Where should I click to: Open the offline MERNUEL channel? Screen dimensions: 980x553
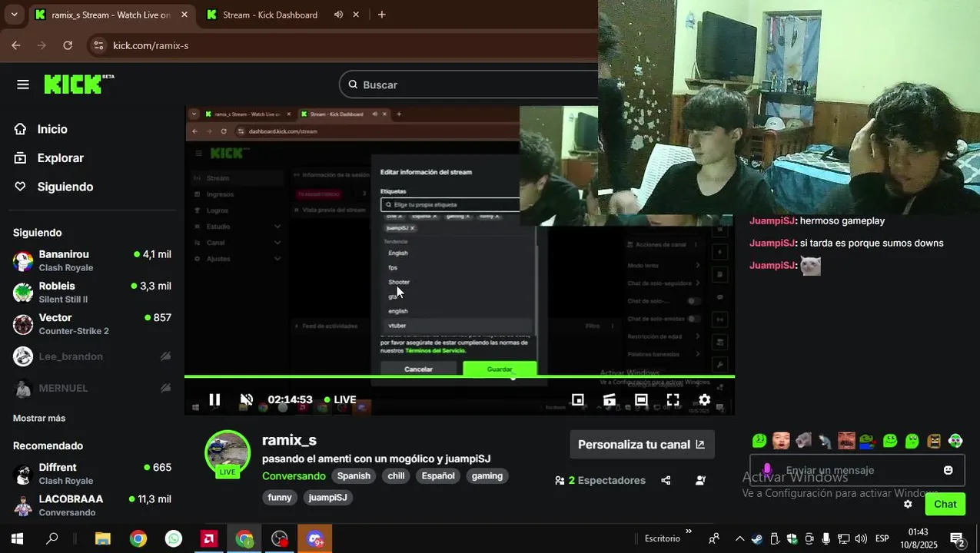tap(92, 388)
